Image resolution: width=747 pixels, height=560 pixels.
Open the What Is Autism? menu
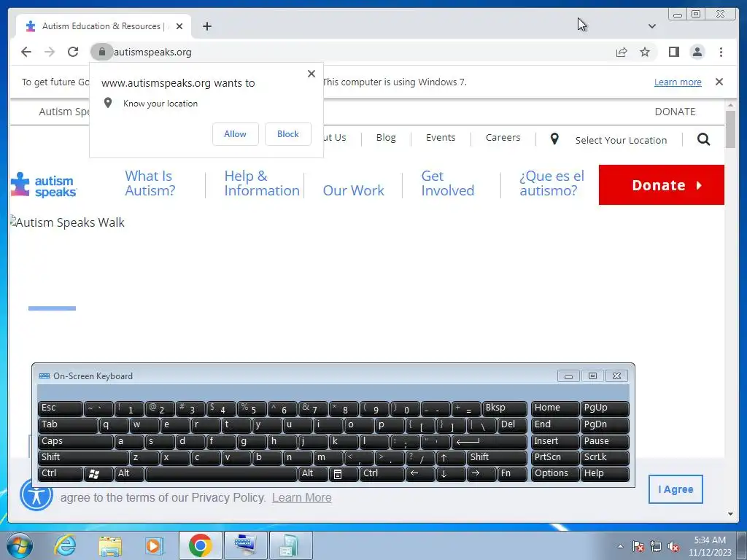150,183
